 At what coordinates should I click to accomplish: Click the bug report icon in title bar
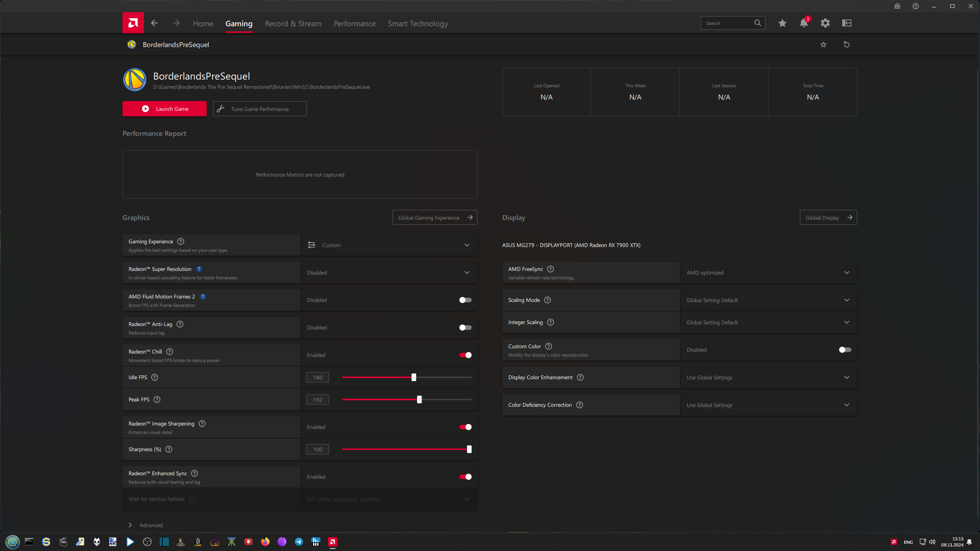[x=897, y=6]
